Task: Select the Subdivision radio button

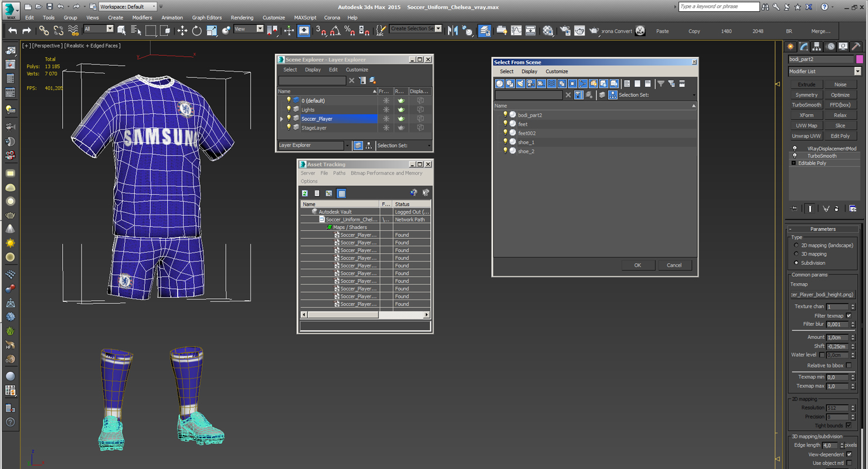Action: coord(796,263)
